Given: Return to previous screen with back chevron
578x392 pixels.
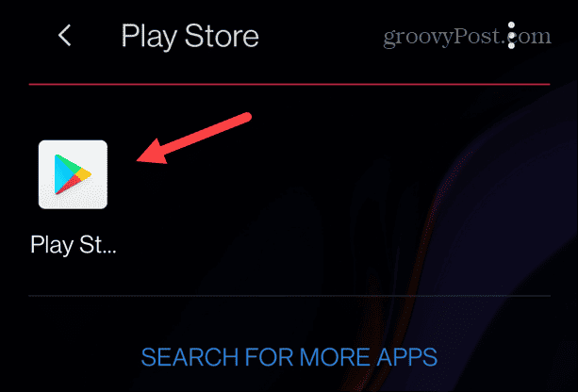Looking at the screenshot, I should tap(64, 36).
